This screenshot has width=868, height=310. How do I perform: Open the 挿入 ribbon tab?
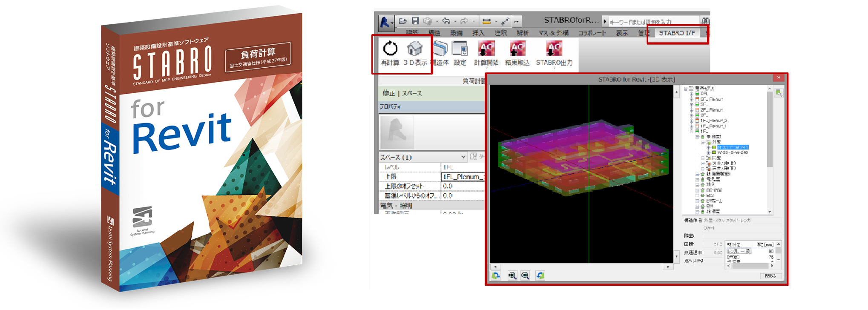coord(478,33)
